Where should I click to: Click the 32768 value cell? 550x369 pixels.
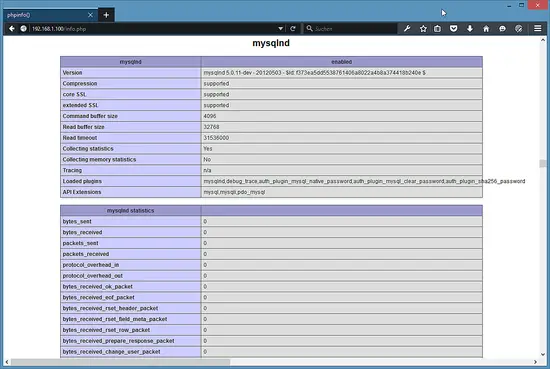[x=342, y=127]
